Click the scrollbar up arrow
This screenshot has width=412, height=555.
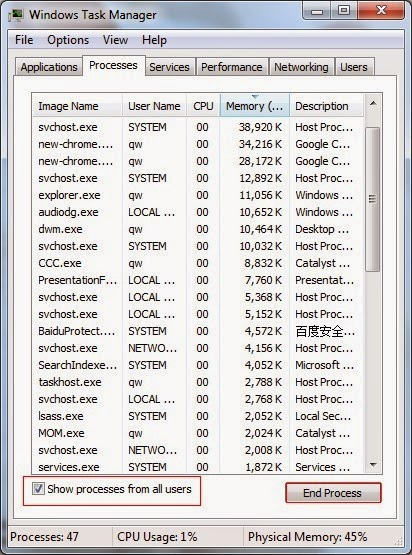tap(373, 103)
